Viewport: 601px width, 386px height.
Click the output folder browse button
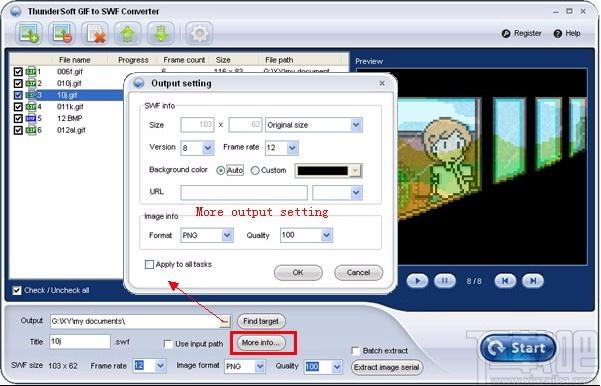tap(225, 322)
